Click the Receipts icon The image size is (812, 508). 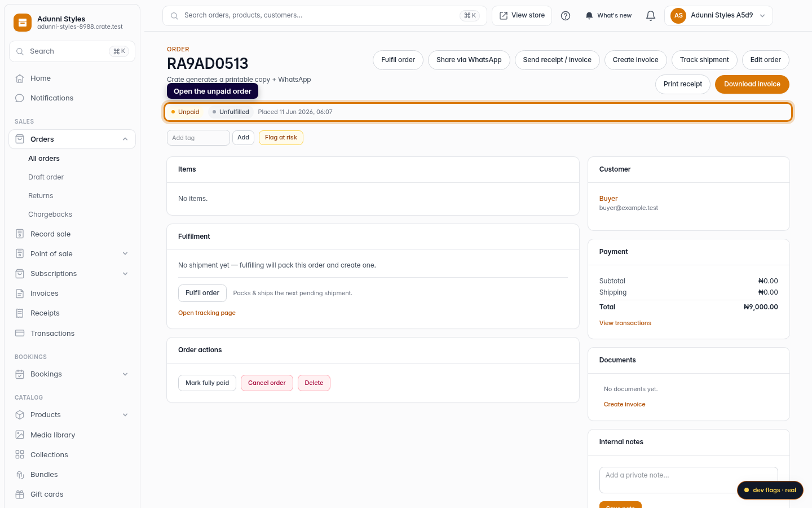20,313
